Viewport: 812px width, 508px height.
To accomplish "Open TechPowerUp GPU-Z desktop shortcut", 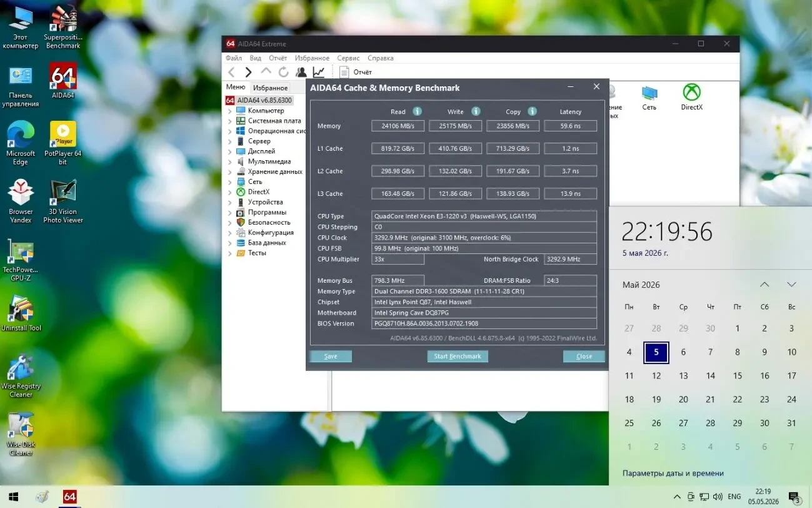I will pos(21,260).
